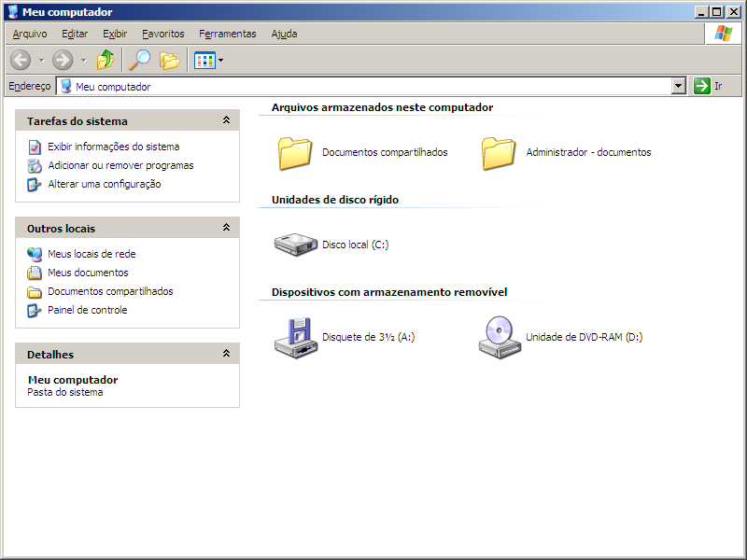Click the Forward arrow toolbar button
Viewport: 747px width, 560px height.
63,61
